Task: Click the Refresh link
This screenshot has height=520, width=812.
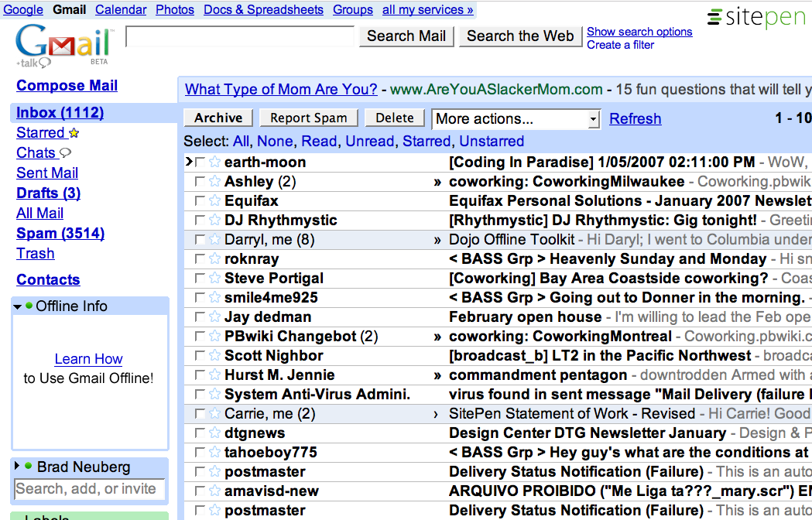Action: tap(635, 118)
